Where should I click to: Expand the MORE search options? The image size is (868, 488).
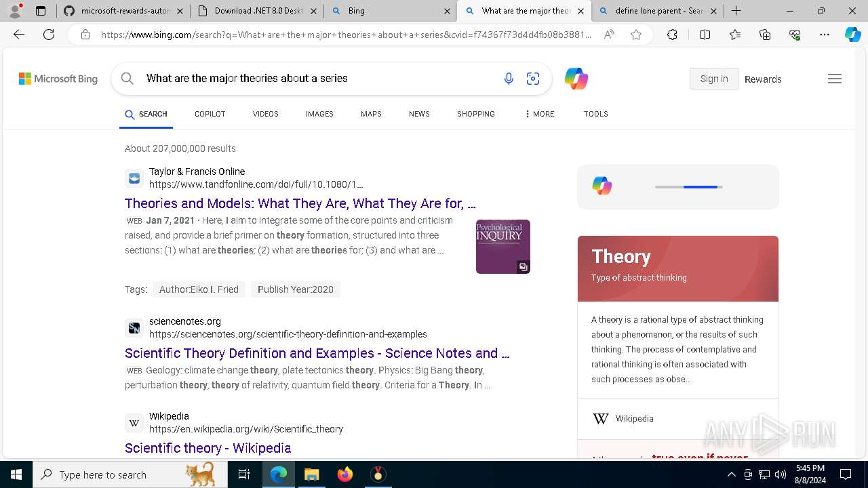pos(540,114)
